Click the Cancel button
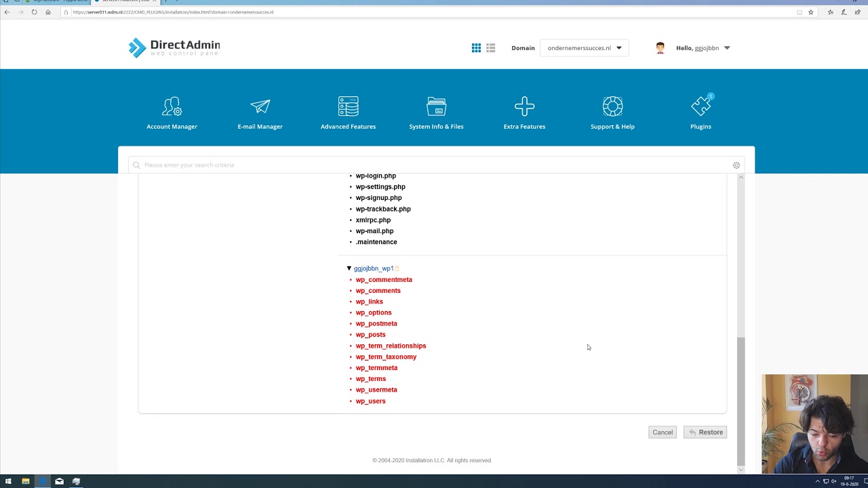The height and width of the screenshot is (488, 868). click(x=662, y=432)
